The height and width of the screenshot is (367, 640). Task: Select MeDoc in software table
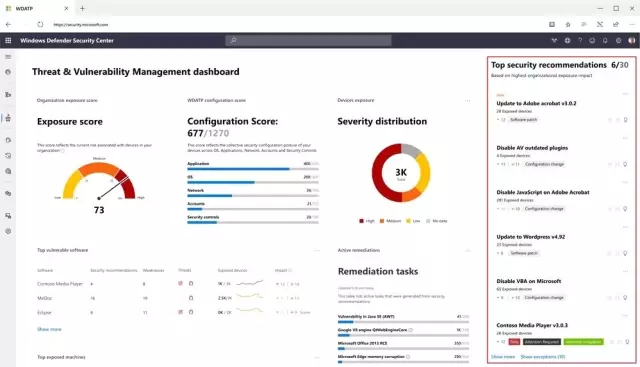(x=44, y=298)
